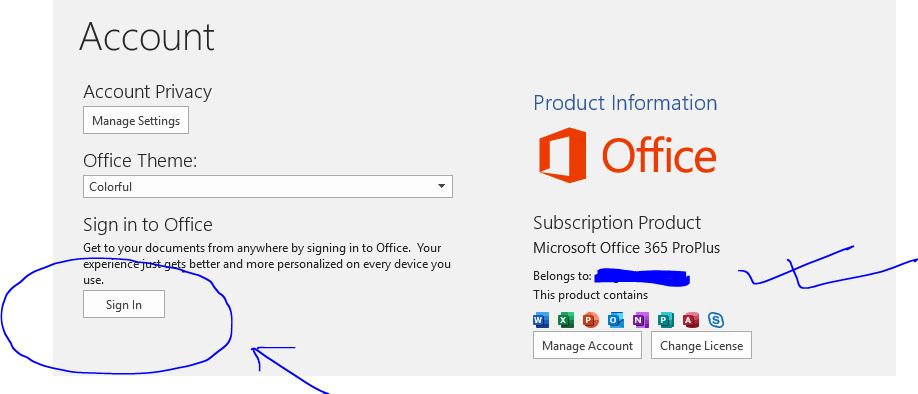Click the Word app icon
This screenshot has height=394, width=918.
[x=541, y=320]
